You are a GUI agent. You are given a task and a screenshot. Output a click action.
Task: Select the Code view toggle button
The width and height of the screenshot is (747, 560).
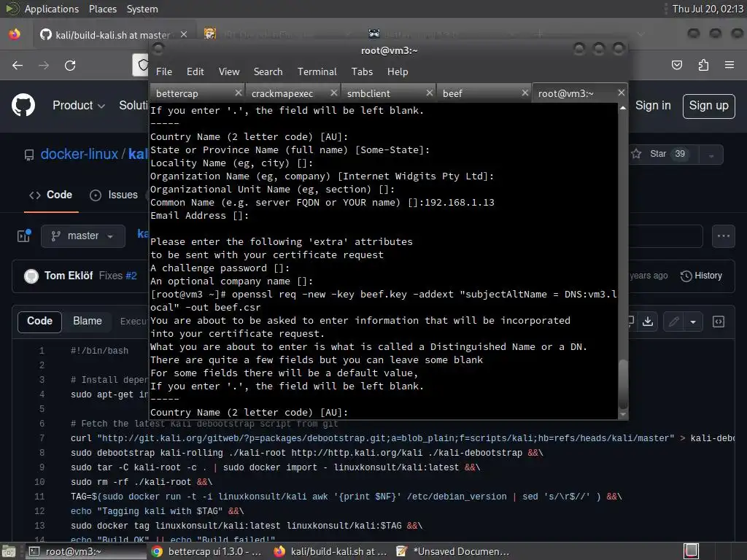coord(39,322)
